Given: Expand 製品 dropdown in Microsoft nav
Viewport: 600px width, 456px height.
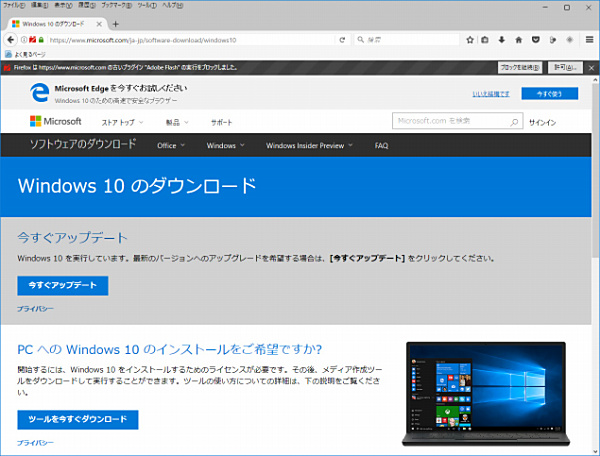Looking at the screenshot, I should click(177, 122).
